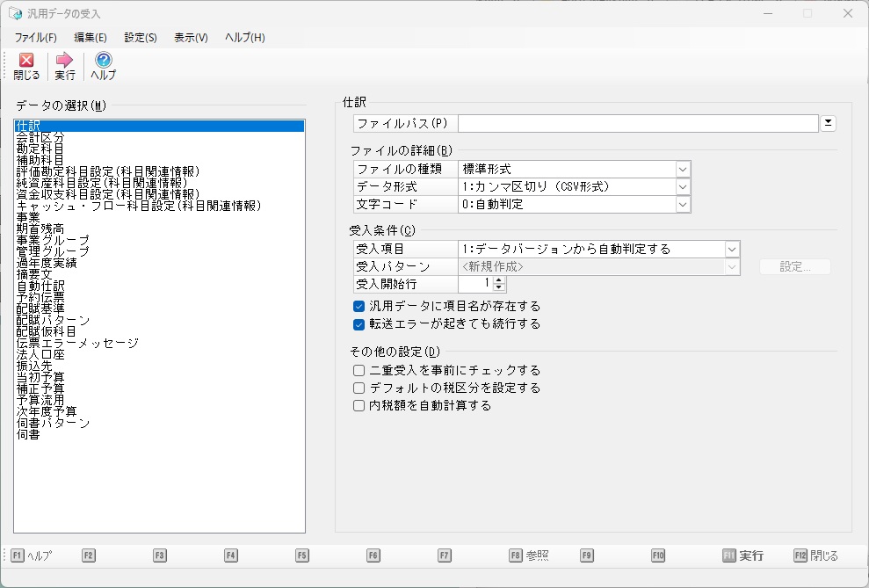Click the application icon in title bar
869x588 pixels.
pyautogui.click(x=15, y=13)
